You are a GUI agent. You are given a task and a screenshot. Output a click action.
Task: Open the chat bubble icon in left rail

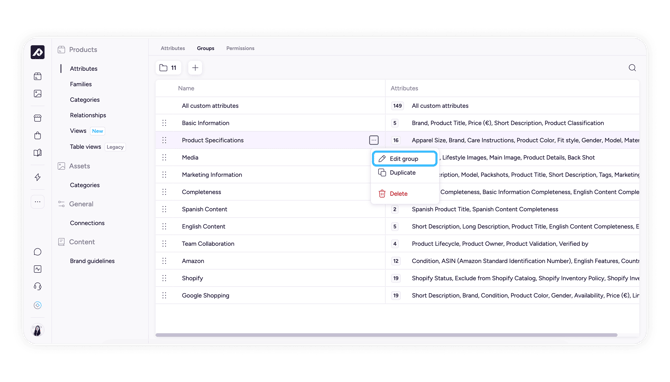pos(38,252)
